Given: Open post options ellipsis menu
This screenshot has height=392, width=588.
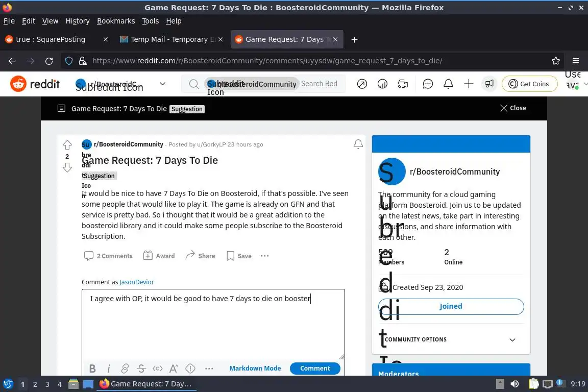Looking at the screenshot, I should 265,256.
